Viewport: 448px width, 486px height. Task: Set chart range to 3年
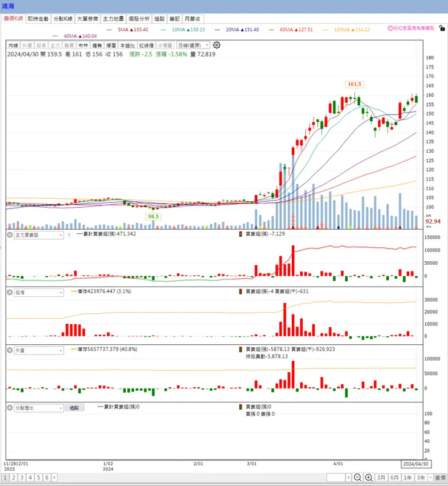pyautogui.click(x=421, y=478)
